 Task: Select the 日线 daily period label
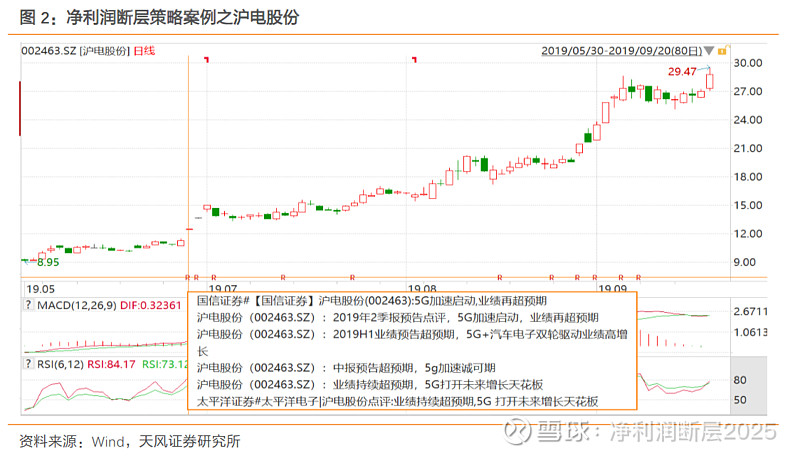click(144, 51)
